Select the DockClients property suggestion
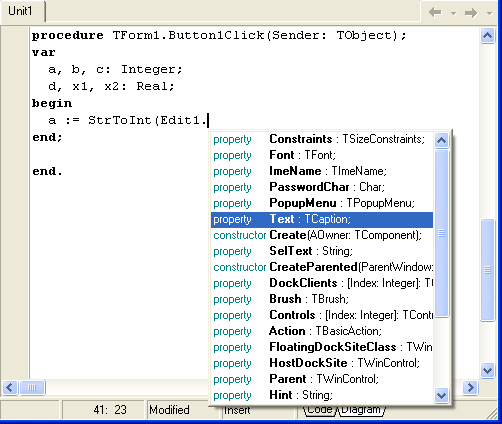Screen dimensions: 502x424 pyautogui.click(x=322, y=283)
